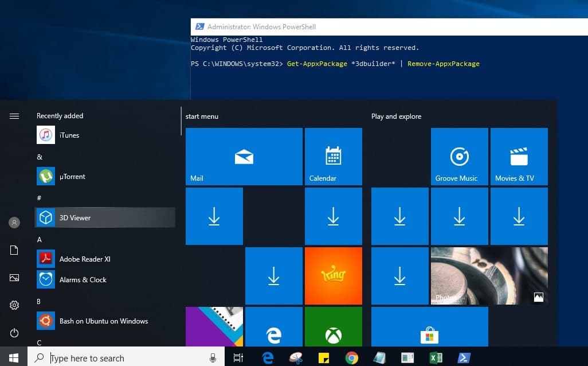Jump to letter A in app list
588x366 pixels.
(40, 239)
